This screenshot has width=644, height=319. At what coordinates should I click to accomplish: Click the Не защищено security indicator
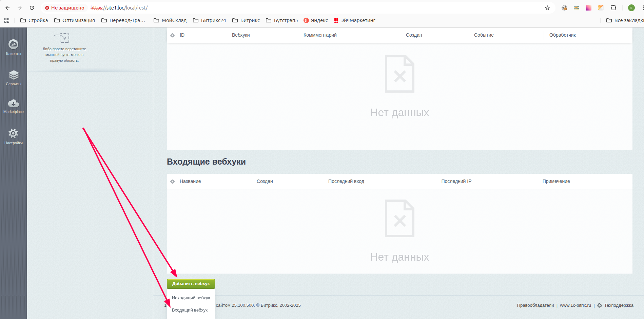pyautogui.click(x=65, y=8)
